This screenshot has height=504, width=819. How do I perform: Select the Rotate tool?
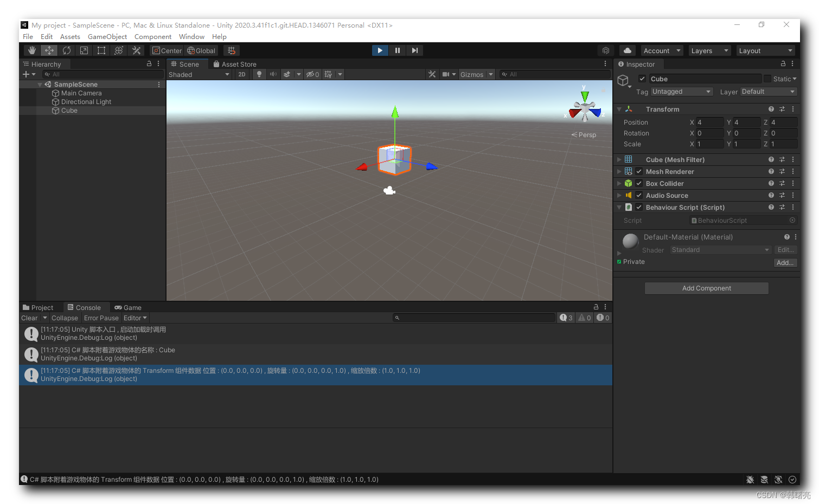tap(66, 50)
